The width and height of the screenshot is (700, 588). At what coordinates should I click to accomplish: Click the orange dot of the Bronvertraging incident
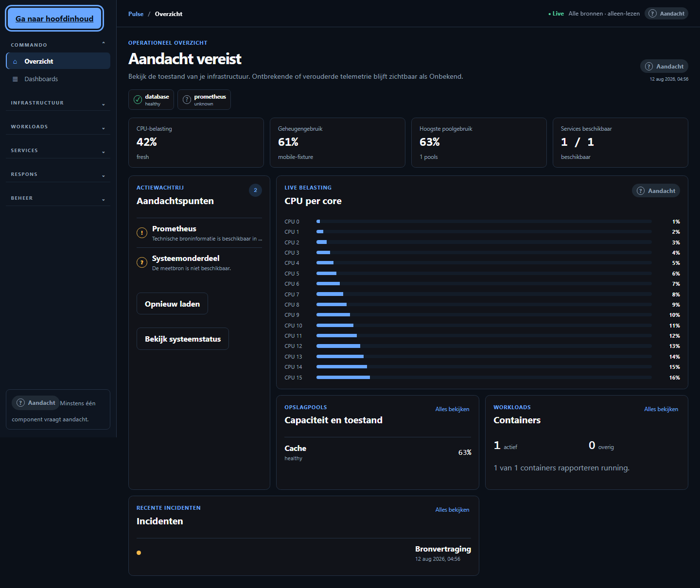139,553
